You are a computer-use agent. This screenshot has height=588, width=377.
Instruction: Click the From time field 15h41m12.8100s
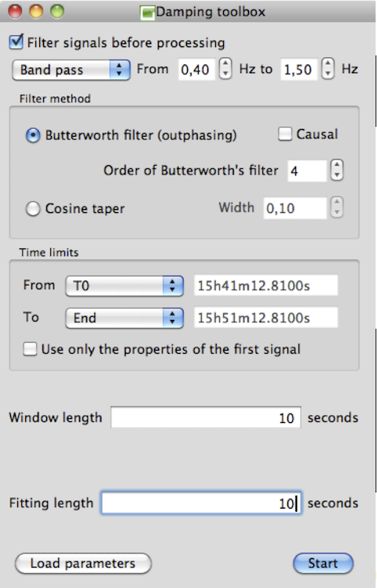[x=265, y=286]
